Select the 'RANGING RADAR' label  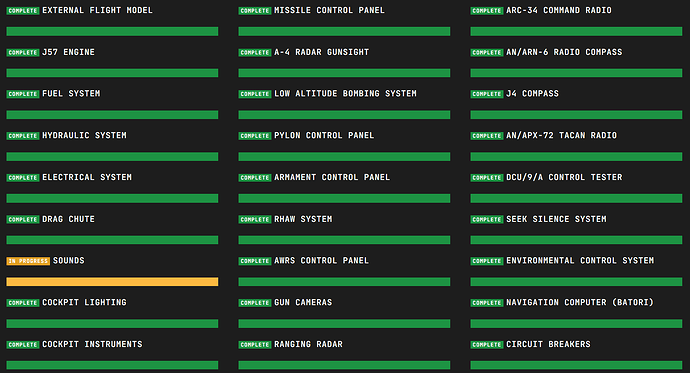[308, 344]
